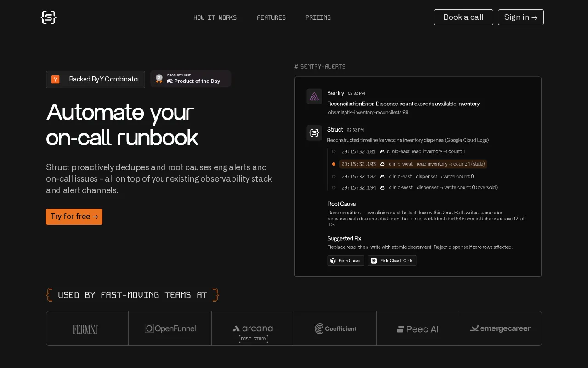The width and height of the screenshot is (588, 368).
Task: Open the Case Study tag under arcana
Action: pyautogui.click(x=254, y=339)
